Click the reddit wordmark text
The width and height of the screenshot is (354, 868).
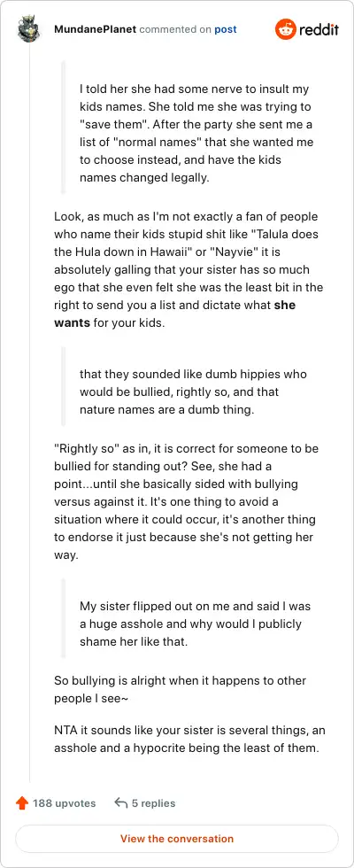pyautogui.click(x=319, y=29)
